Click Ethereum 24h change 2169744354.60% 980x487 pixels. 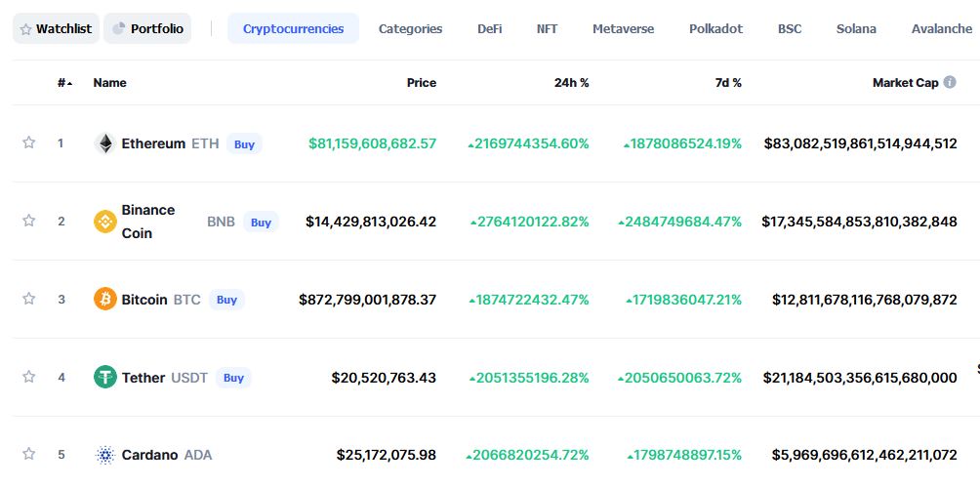528,143
